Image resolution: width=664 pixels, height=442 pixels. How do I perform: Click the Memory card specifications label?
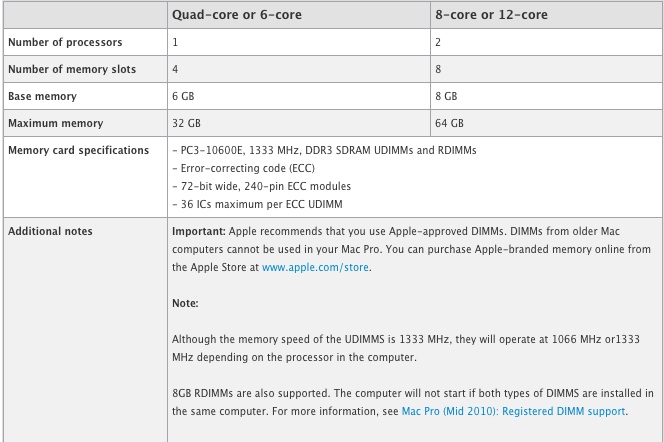(x=78, y=150)
